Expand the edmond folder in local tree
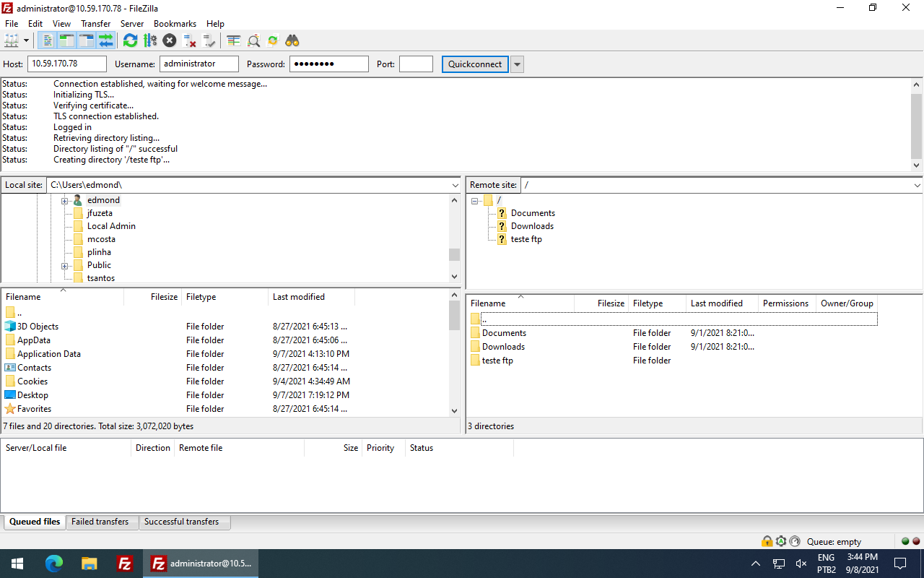 [65, 199]
